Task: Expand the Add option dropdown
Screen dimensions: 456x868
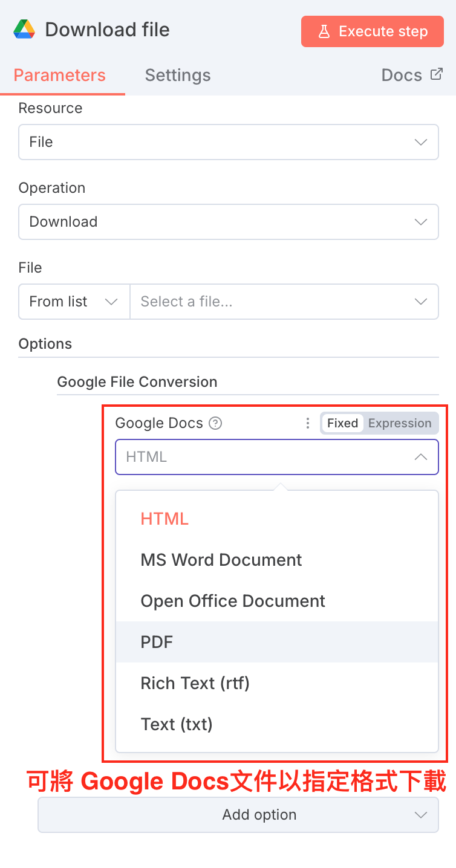Action: pyautogui.click(x=238, y=815)
